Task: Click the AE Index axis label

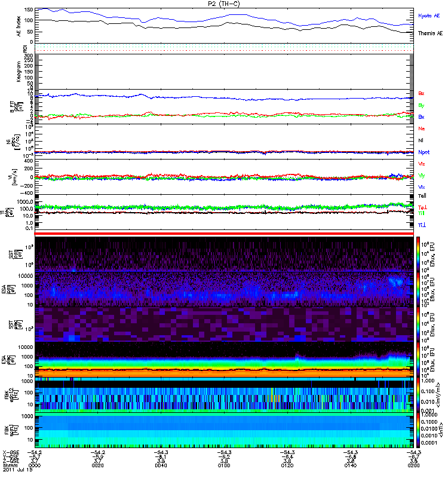Action: [19, 26]
